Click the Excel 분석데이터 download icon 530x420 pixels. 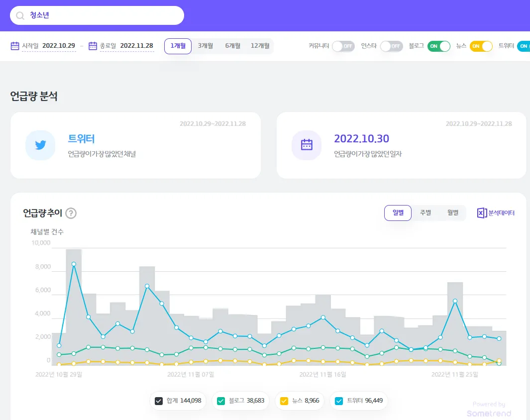pyautogui.click(x=482, y=213)
